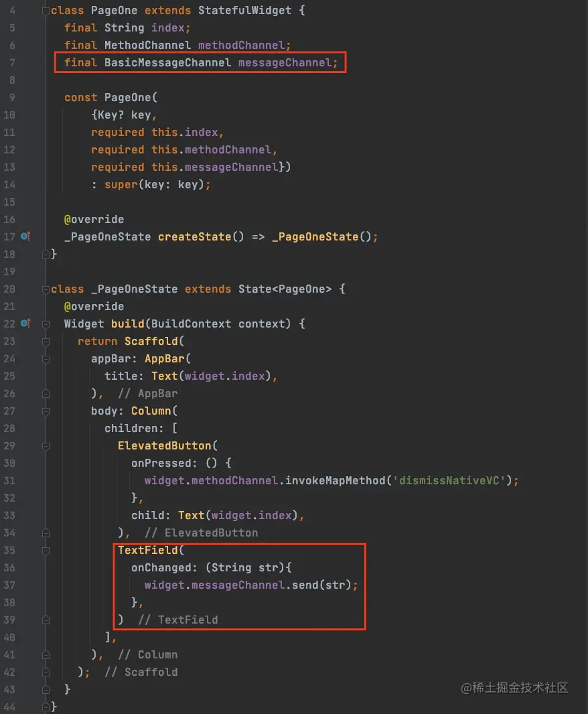The height and width of the screenshot is (714, 588).
Task: Click fold-end marker beside // ElevatedButton comment
Action: click(x=46, y=532)
